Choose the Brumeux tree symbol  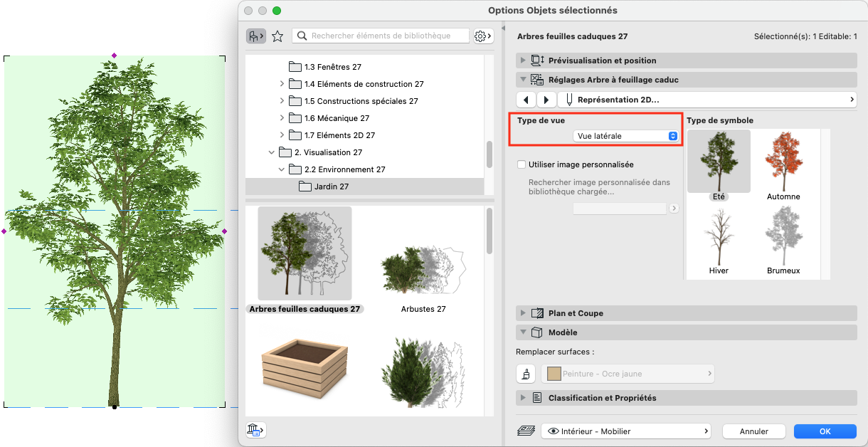[x=783, y=241]
